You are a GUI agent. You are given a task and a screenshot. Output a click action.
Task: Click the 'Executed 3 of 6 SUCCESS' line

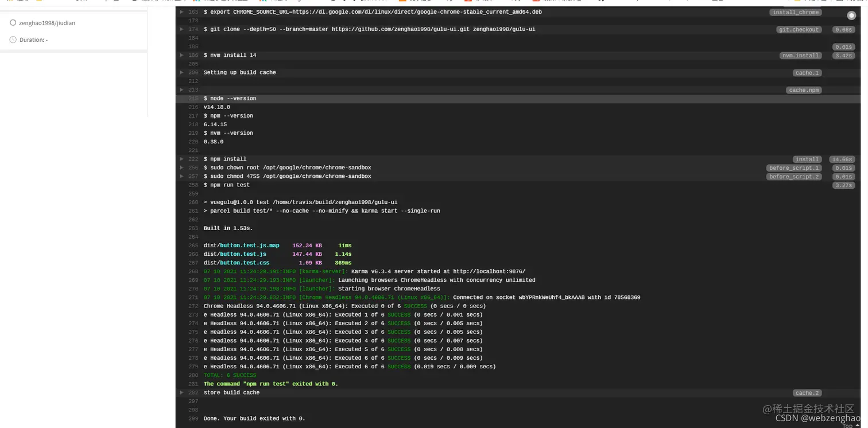coord(343,332)
